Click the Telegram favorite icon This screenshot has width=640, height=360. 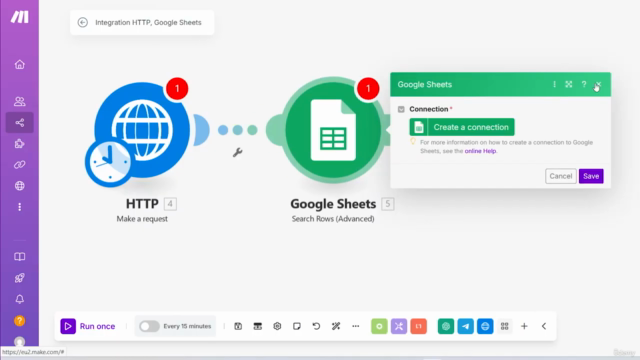pos(465,326)
